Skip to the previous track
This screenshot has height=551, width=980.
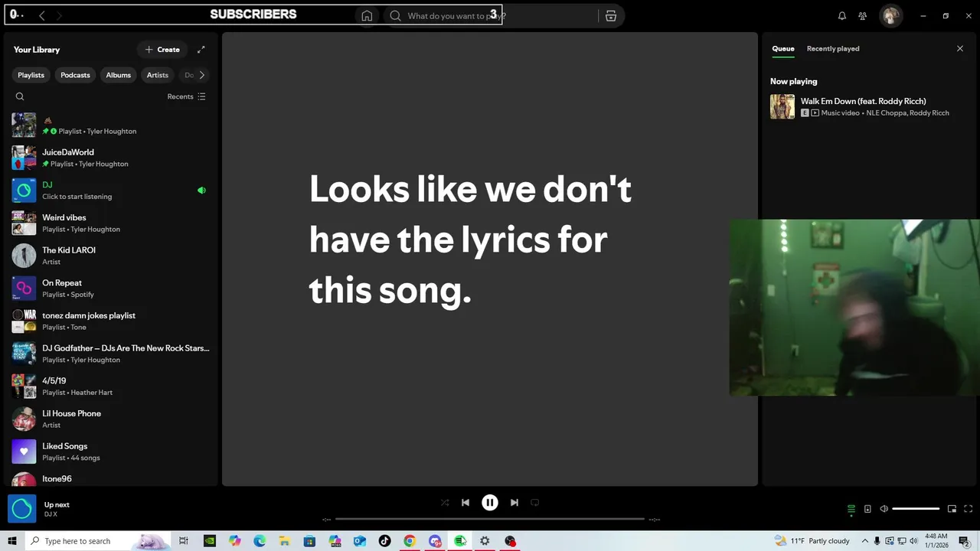(465, 503)
